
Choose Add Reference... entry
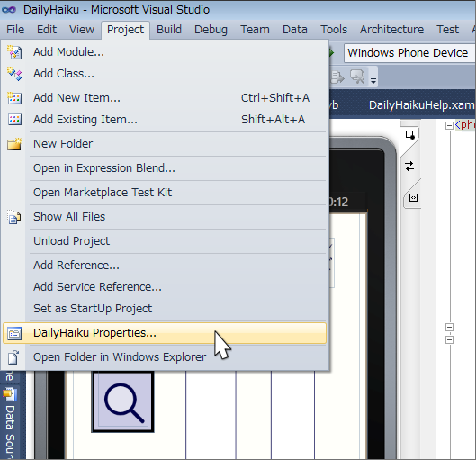165,265
